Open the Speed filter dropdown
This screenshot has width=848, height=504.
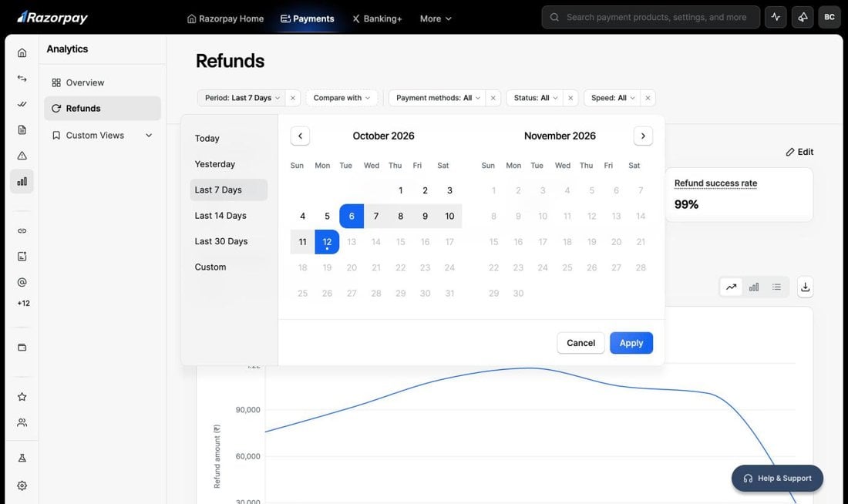coord(612,98)
